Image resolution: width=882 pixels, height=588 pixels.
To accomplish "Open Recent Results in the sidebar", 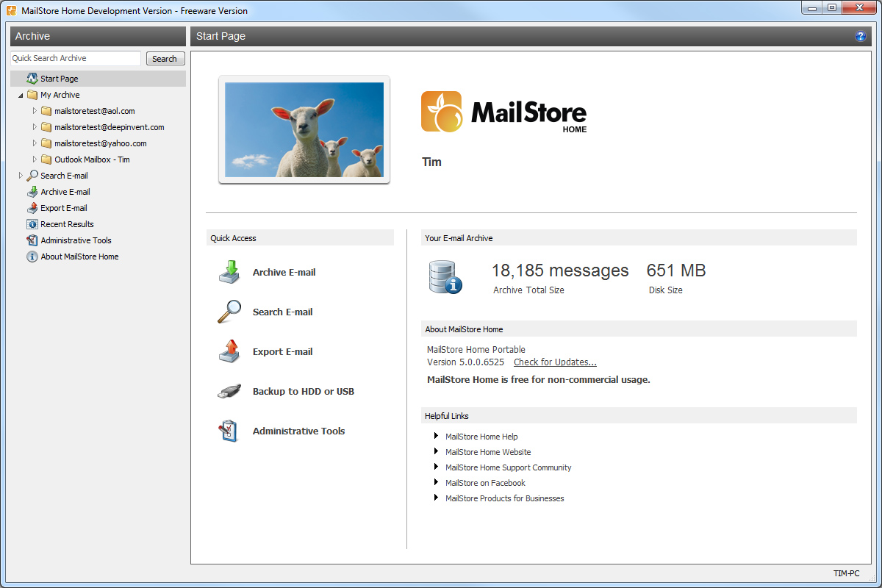I will click(x=68, y=224).
